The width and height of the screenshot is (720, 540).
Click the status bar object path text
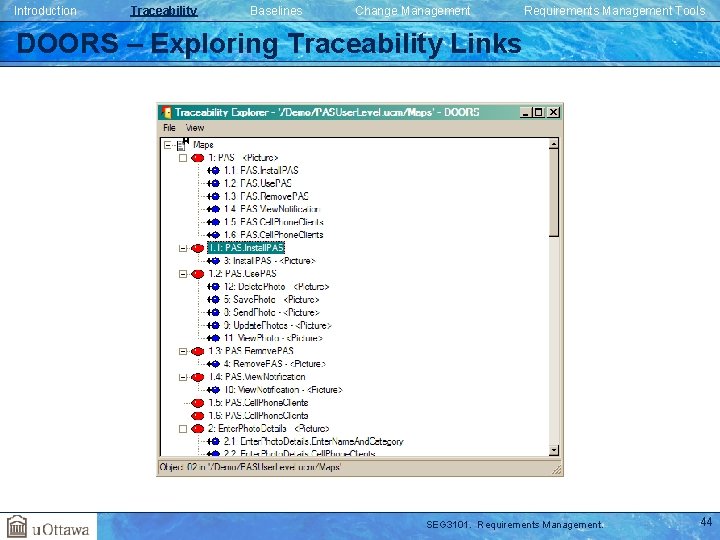point(251,467)
